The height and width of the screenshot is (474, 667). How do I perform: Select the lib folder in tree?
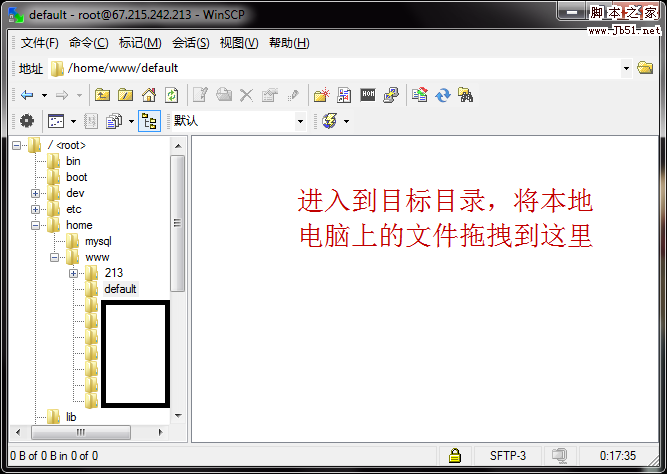tap(71, 417)
